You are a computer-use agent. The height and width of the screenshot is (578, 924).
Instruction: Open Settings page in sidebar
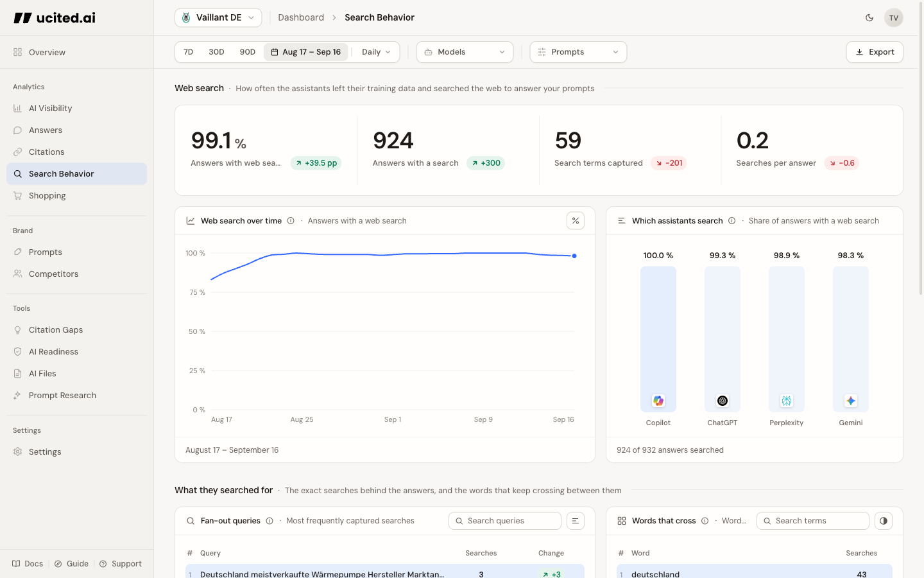(76, 451)
